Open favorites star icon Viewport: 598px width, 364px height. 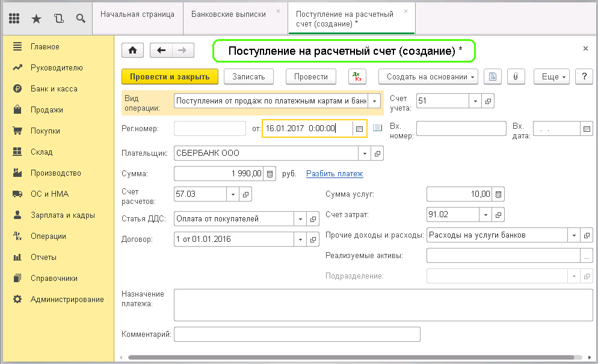coord(36,18)
